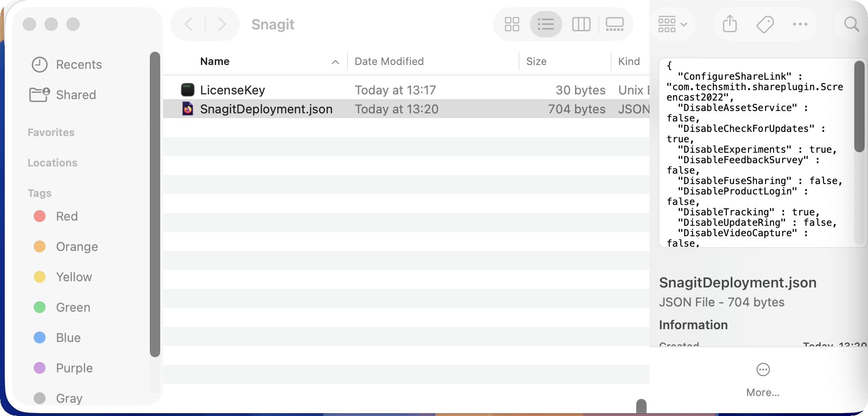Click the More… button in preview pane
The width and height of the screenshot is (868, 416).
pos(763,380)
